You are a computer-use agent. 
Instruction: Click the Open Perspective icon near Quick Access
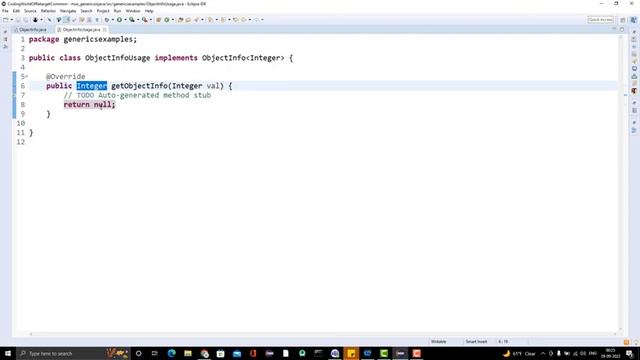[623, 20]
